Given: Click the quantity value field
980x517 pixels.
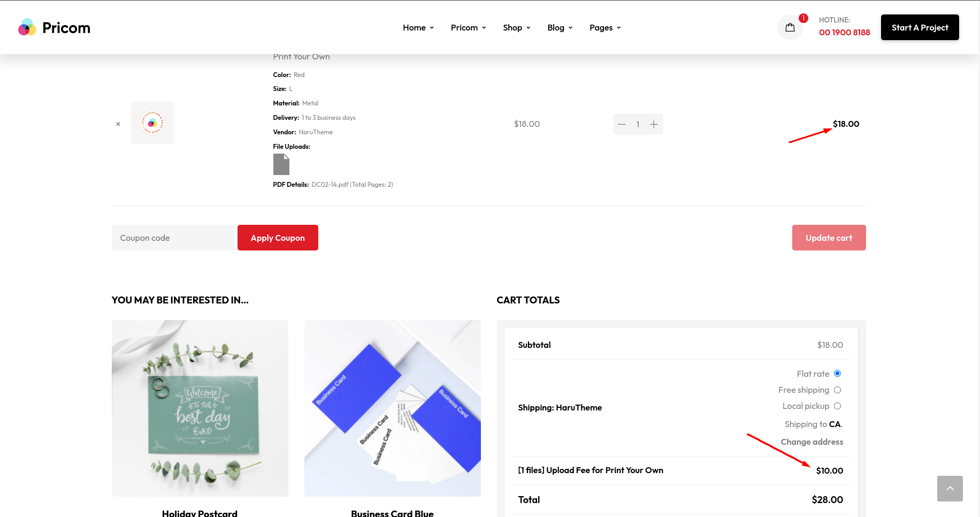Looking at the screenshot, I should [x=638, y=124].
